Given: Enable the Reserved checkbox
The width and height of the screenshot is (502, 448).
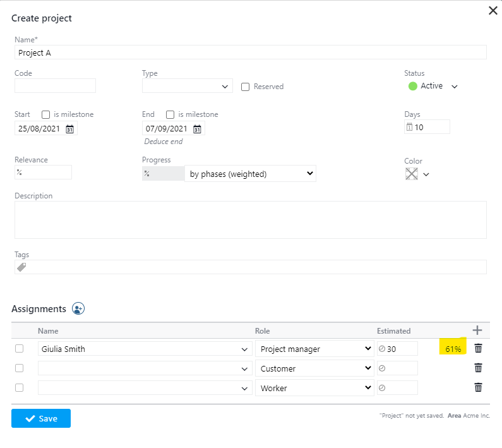Looking at the screenshot, I should [246, 87].
